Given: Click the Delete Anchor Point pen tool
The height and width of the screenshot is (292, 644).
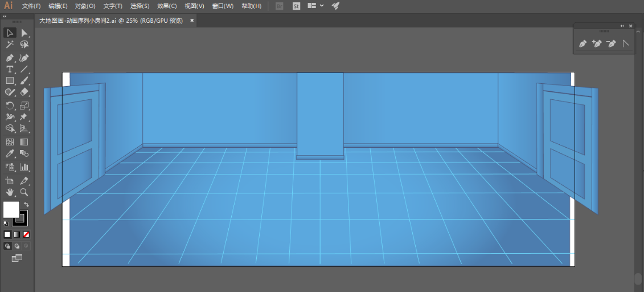Looking at the screenshot, I should [611, 43].
